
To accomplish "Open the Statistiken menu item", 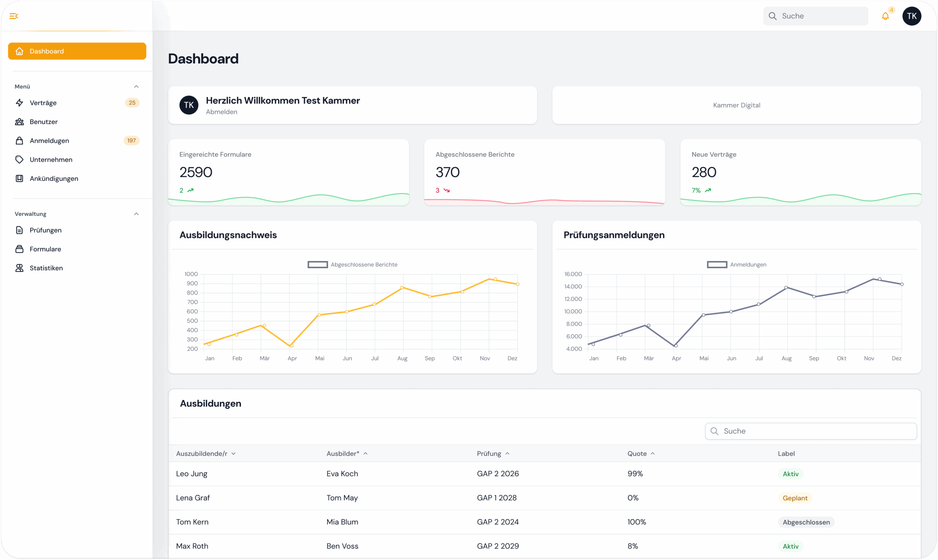I will pos(46,267).
